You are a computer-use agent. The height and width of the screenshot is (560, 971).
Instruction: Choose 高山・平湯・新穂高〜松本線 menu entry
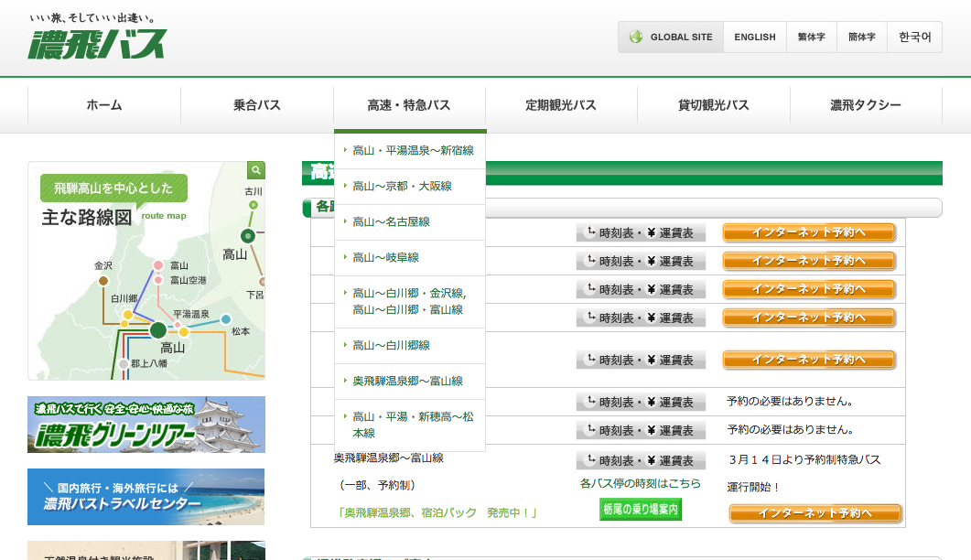pos(410,425)
